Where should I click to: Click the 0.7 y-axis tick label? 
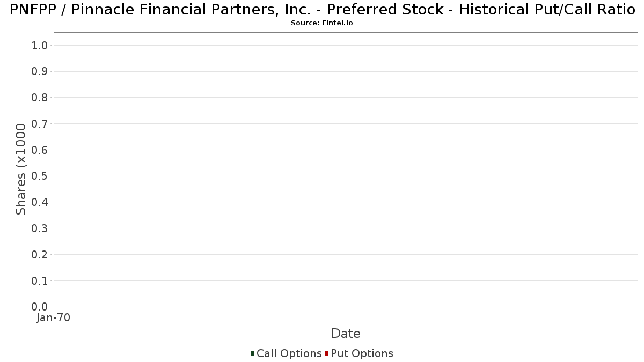pyautogui.click(x=40, y=124)
